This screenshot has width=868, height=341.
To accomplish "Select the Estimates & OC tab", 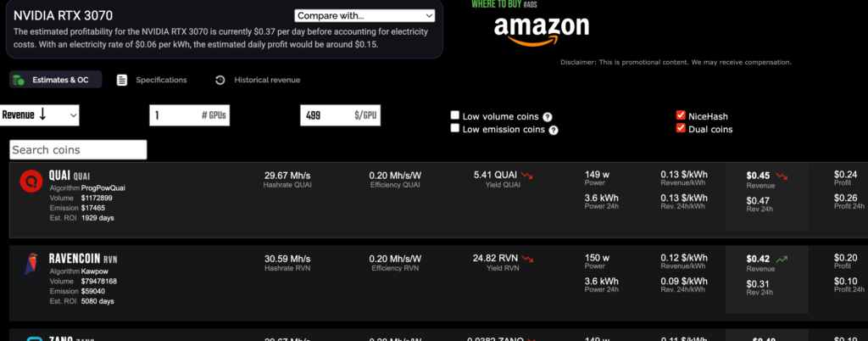I will click(x=56, y=80).
